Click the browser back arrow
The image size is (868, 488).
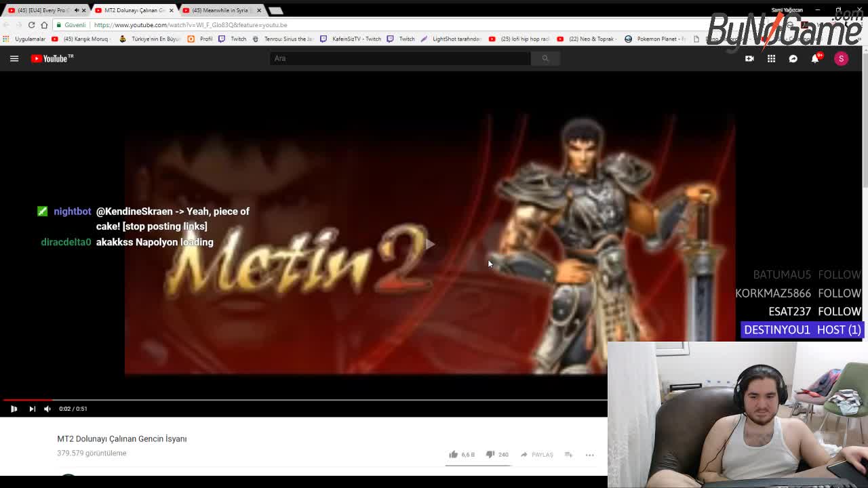[6, 25]
